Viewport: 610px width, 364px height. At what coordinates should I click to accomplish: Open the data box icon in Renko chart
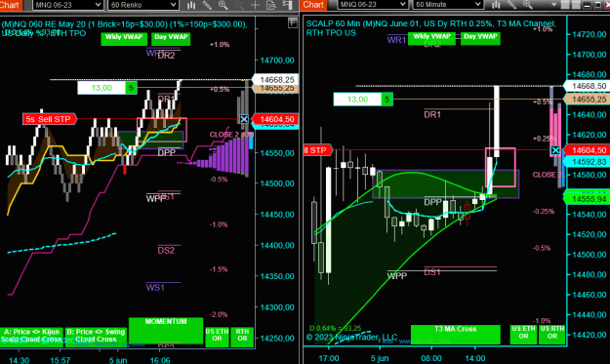pyautogui.click(x=271, y=5)
